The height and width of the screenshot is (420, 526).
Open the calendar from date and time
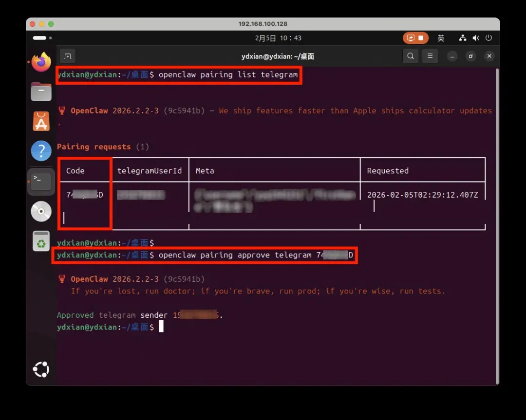pyautogui.click(x=278, y=38)
